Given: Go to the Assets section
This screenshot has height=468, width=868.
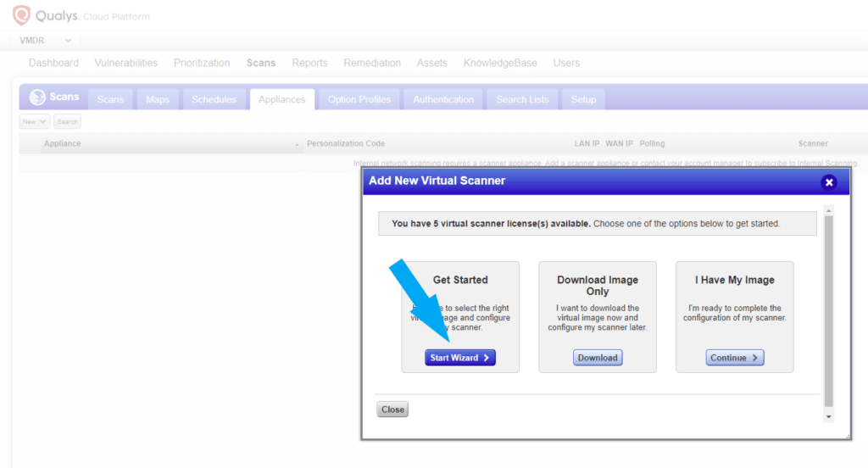Looking at the screenshot, I should click(x=431, y=63).
